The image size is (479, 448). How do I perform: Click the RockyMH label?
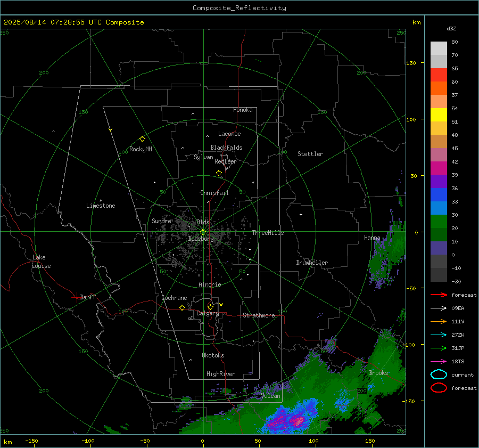click(141, 149)
